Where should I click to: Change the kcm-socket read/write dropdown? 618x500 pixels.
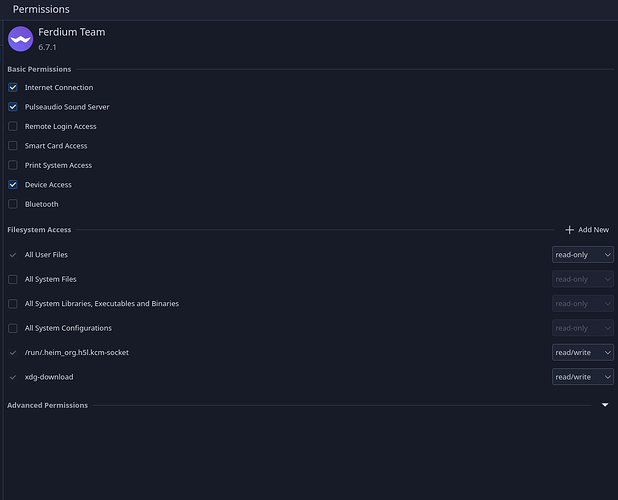(583, 353)
